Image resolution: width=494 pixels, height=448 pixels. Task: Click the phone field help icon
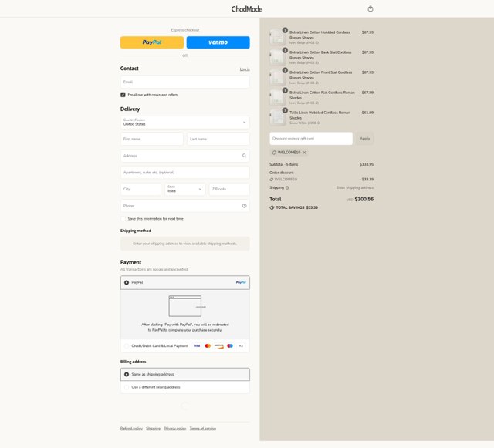click(244, 206)
